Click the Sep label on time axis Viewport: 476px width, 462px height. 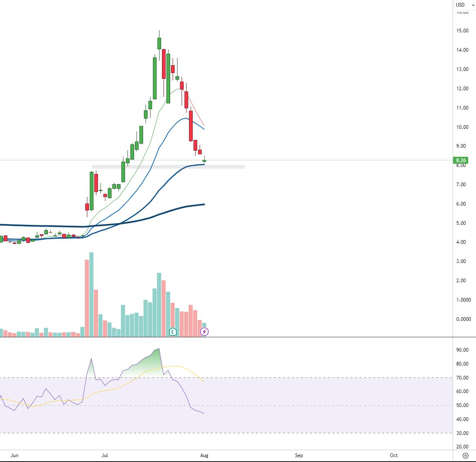point(299,455)
